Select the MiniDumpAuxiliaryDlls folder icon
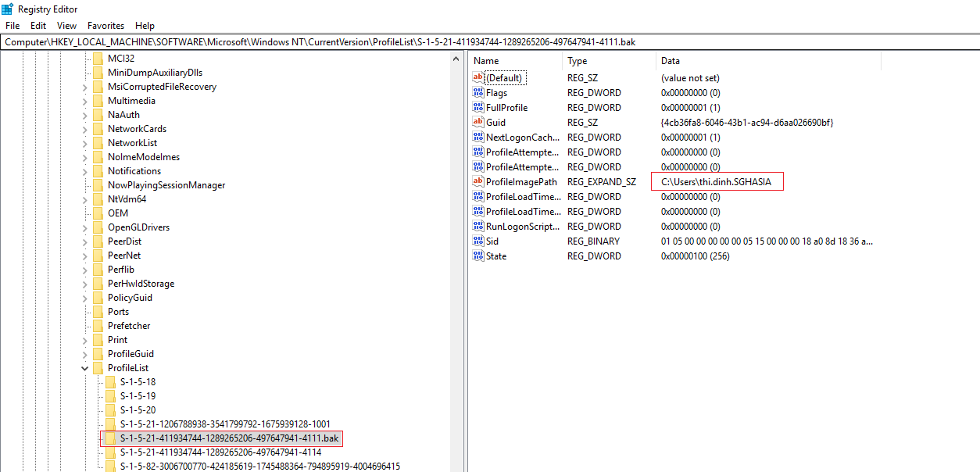Viewport: 980px width, 472px height. [x=98, y=73]
